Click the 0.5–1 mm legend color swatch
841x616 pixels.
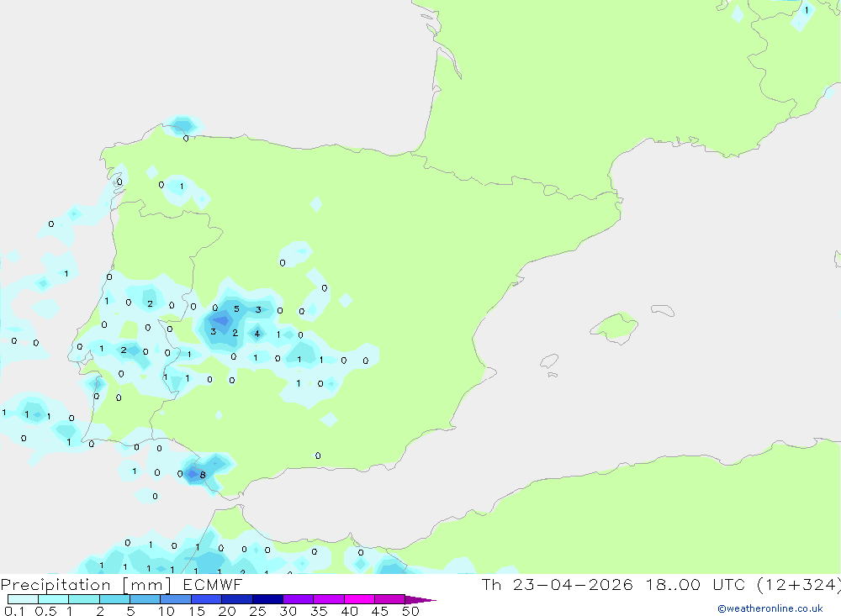click(x=53, y=599)
